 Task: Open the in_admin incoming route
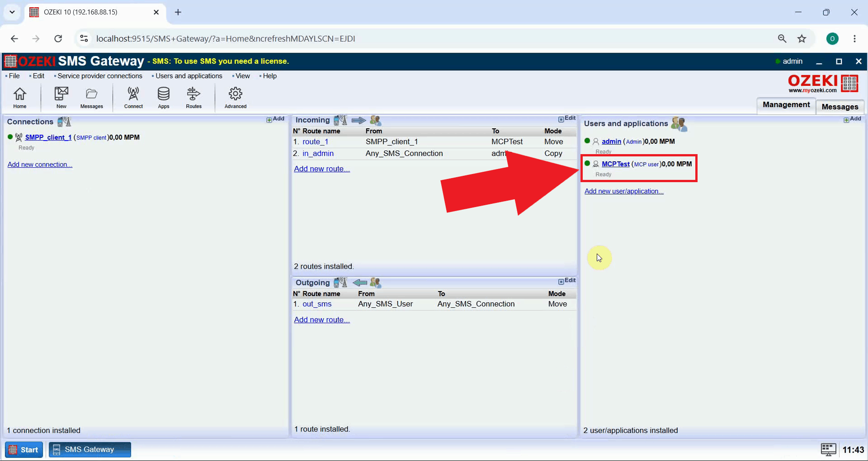[x=318, y=153]
